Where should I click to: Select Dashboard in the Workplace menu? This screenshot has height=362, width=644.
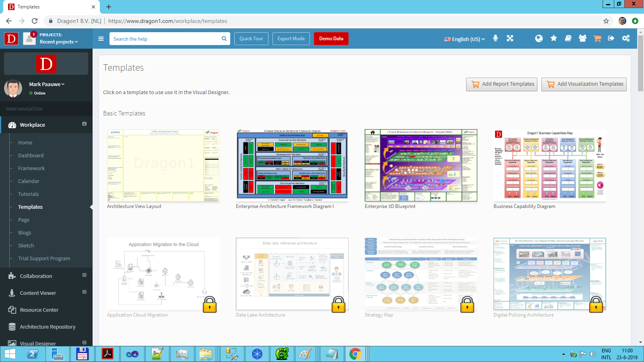click(x=31, y=155)
